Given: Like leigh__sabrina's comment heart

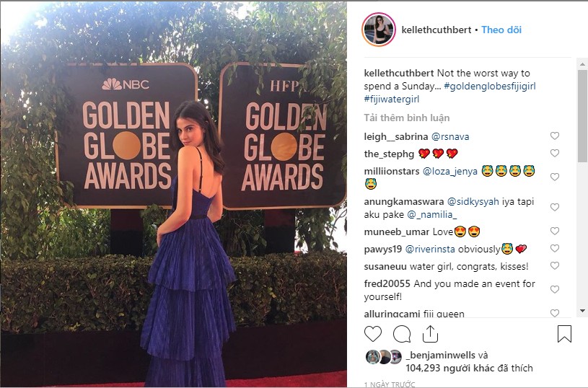Looking at the screenshot, I should [555, 136].
